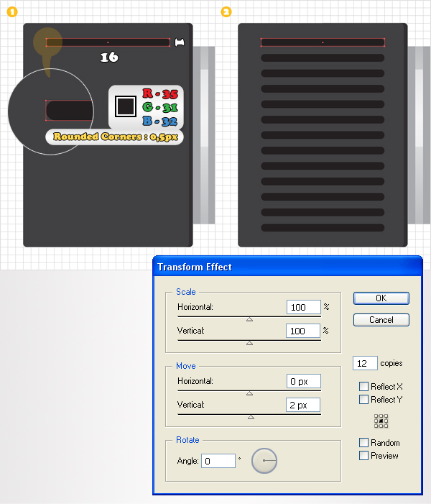Click the Move Vertical px field
The image size is (431, 504).
[x=303, y=405]
